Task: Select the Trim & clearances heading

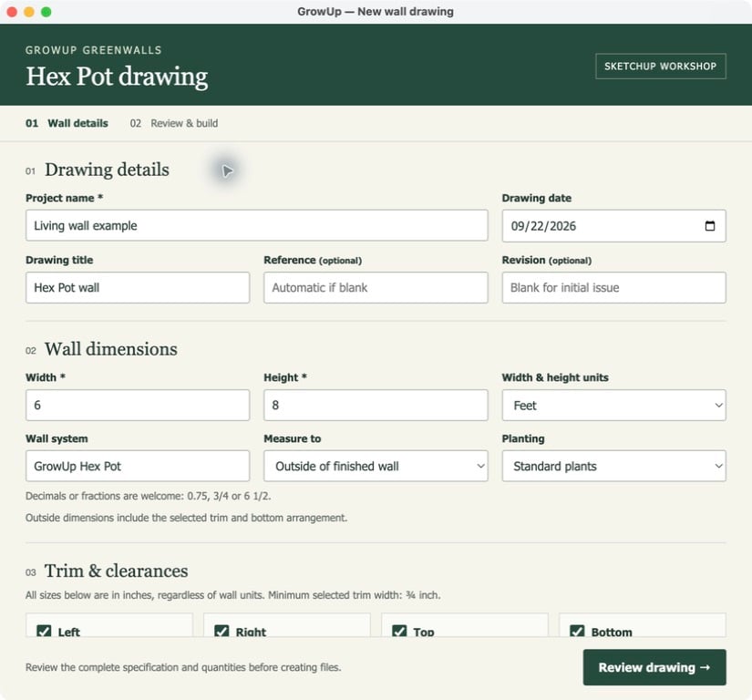Action: pyautogui.click(x=116, y=571)
